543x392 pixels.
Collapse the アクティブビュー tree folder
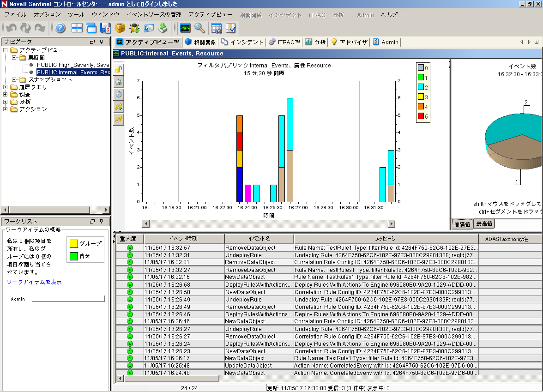tap(6, 50)
